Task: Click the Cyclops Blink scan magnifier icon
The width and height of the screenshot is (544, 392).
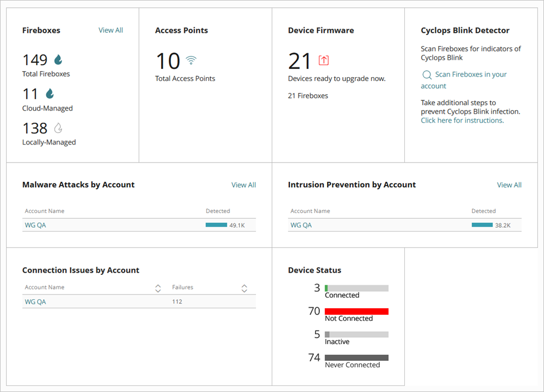Action: click(426, 74)
